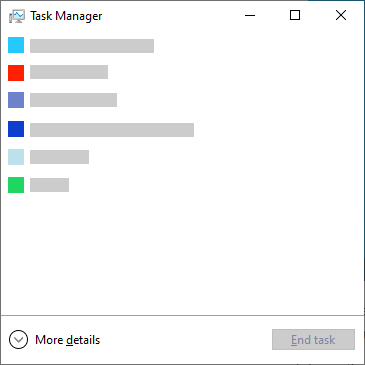Select the dark blue app icon
Image resolution: width=365 pixels, height=365 pixels.
click(x=16, y=129)
